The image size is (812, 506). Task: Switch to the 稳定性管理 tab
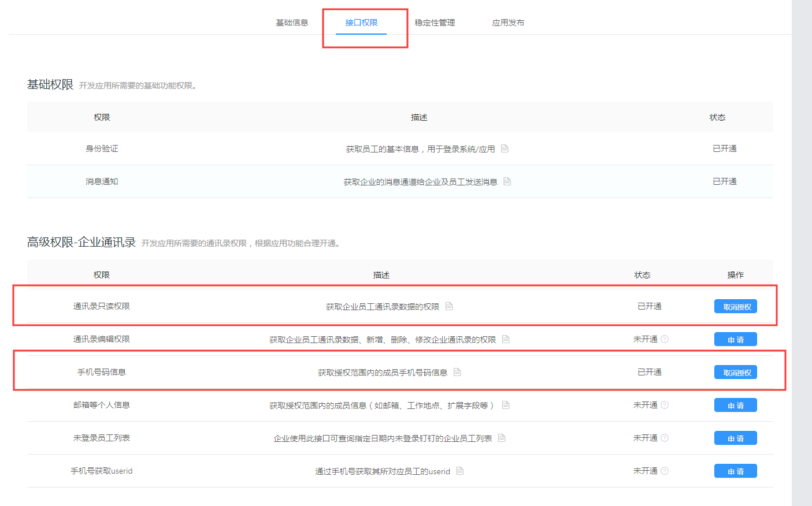coord(435,23)
